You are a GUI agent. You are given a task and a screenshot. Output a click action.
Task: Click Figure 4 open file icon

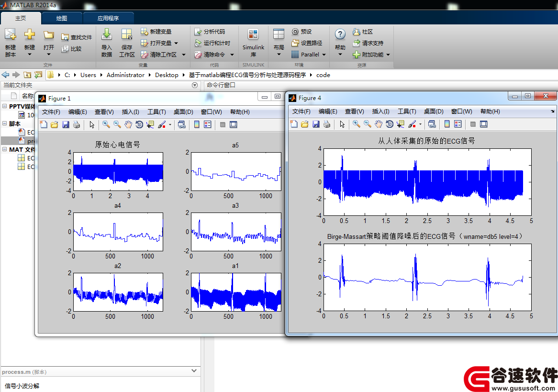click(x=305, y=124)
